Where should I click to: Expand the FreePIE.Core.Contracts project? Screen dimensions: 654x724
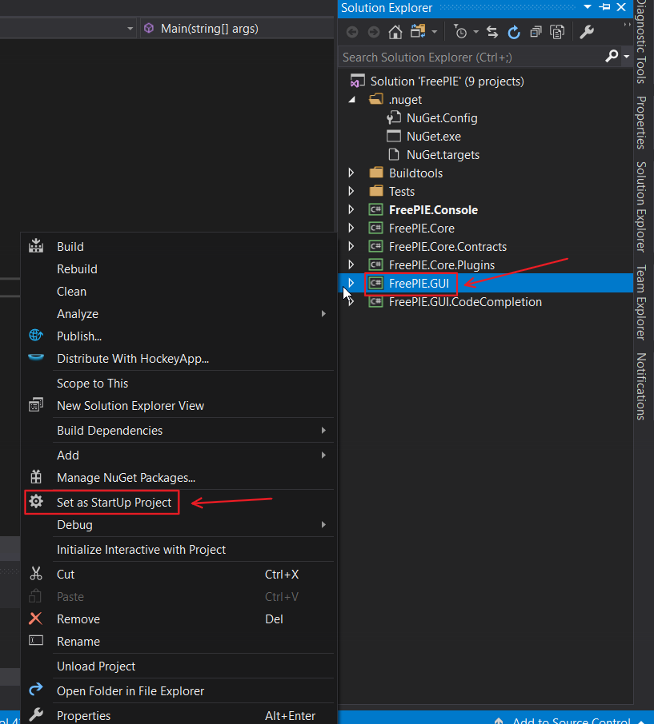point(351,246)
